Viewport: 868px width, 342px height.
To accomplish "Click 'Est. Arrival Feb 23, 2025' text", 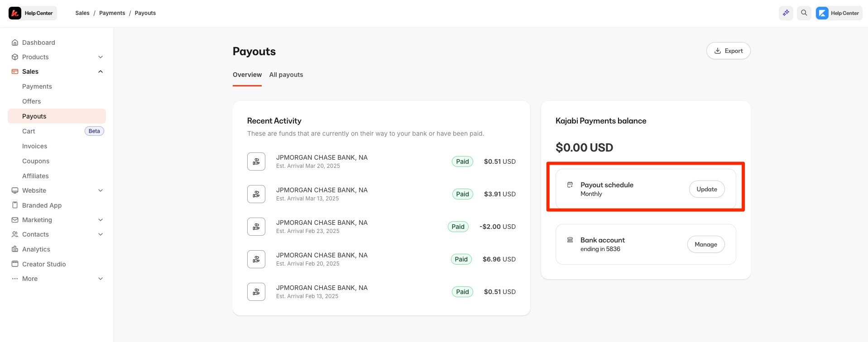I will pyautogui.click(x=308, y=231).
